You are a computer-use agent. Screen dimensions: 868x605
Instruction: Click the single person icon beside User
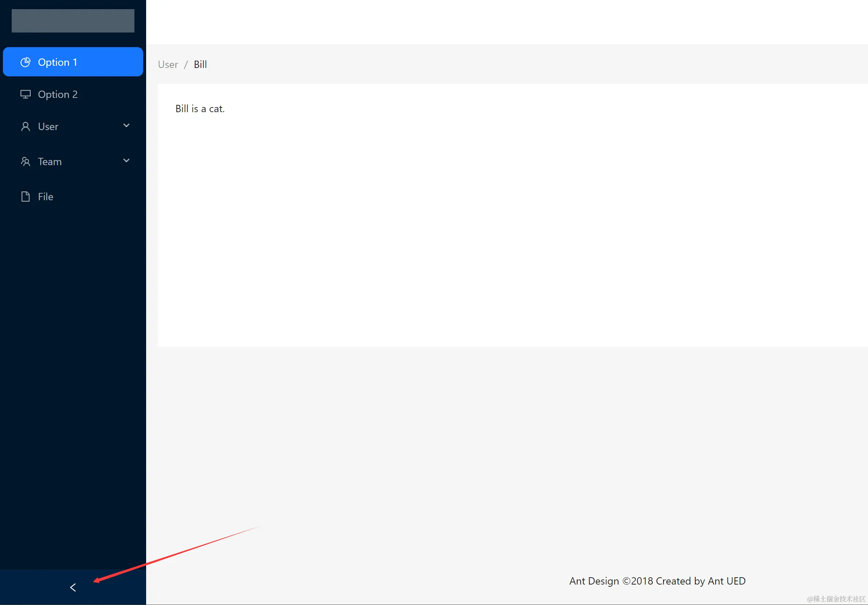tap(25, 126)
